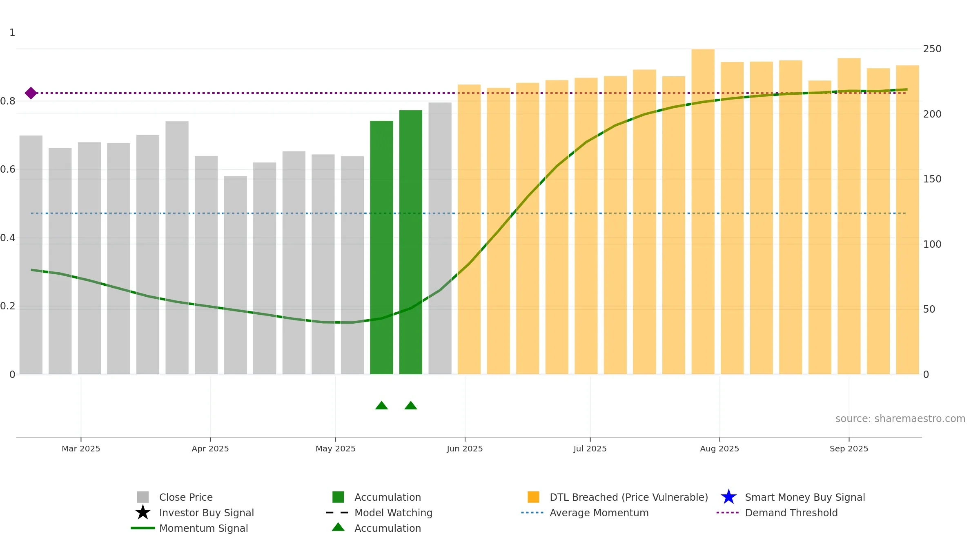Toggle the Momentum Signal legend entry

pyautogui.click(x=189, y=528)
